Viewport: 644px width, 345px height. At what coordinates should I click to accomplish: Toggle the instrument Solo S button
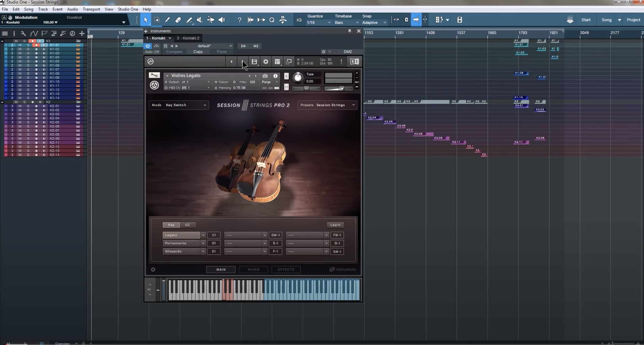[286, 76]
